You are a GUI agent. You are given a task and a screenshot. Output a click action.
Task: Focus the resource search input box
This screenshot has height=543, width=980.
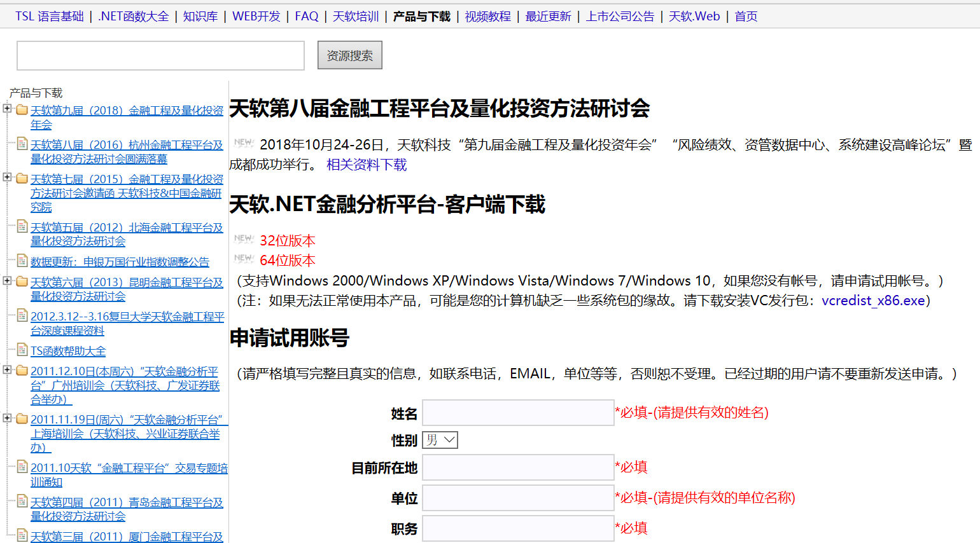click(x=160, y=55)
